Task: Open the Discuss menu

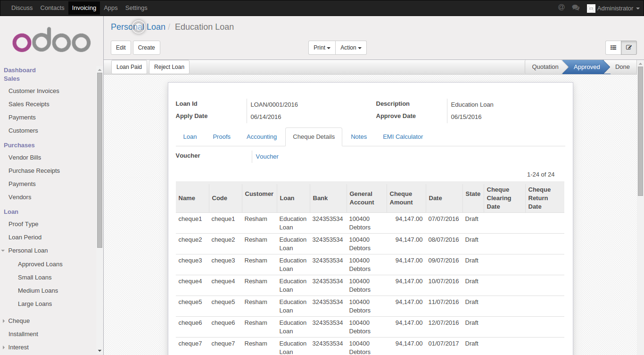Action: click(x=22, y=8)
